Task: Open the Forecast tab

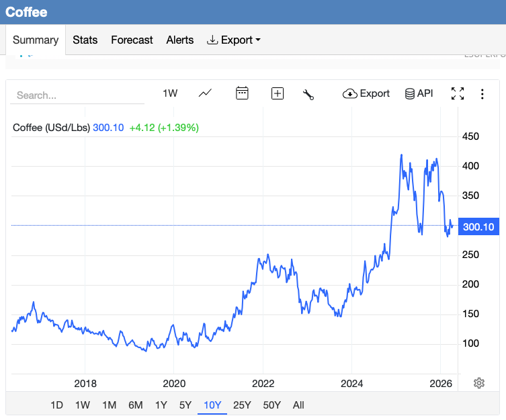Action: click(132, 40)
